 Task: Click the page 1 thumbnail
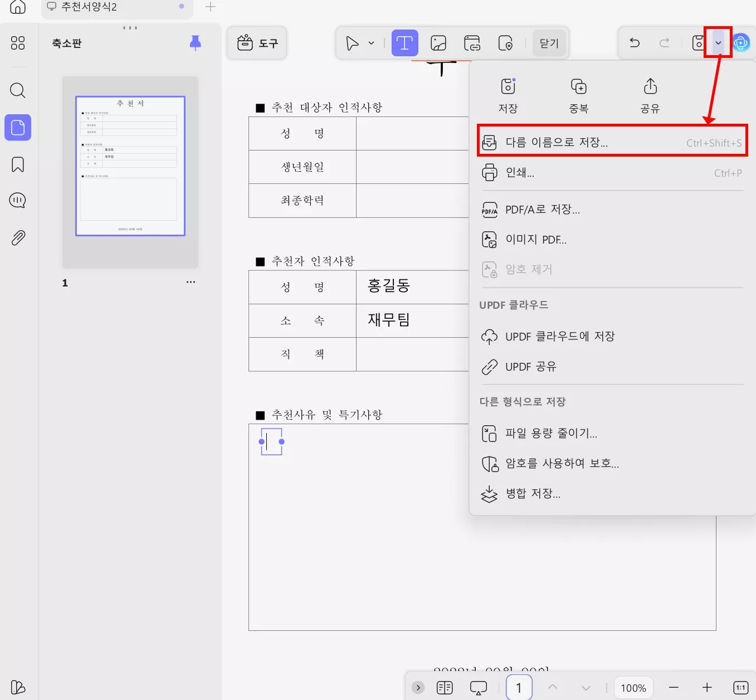point(130,165)
